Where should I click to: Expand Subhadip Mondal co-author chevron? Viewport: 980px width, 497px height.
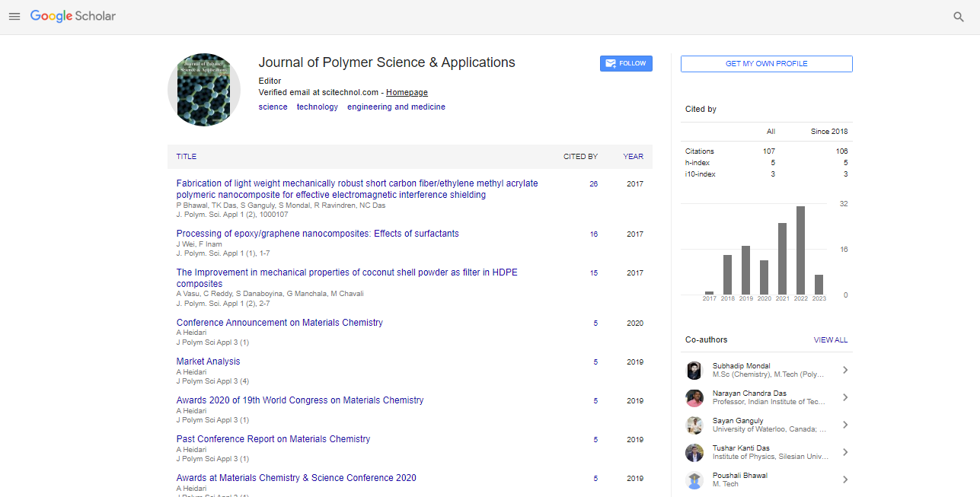tap(844, 371)
